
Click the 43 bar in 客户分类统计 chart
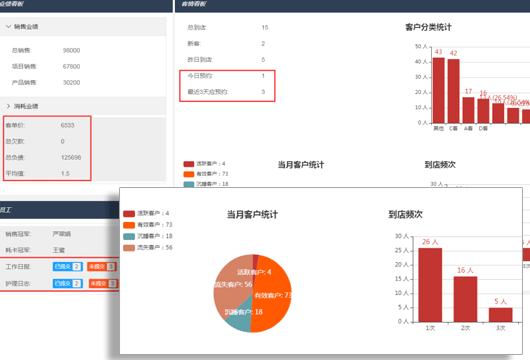coord(439,90)
